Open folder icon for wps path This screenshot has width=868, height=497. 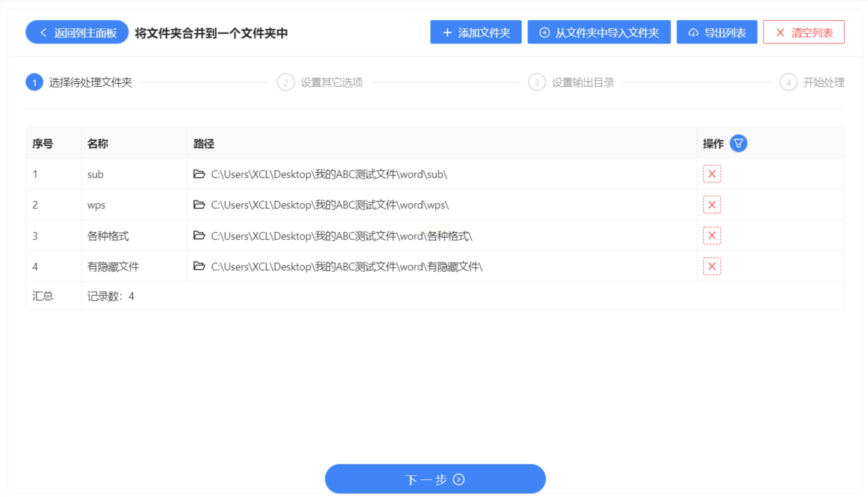(x=199, y=205)
